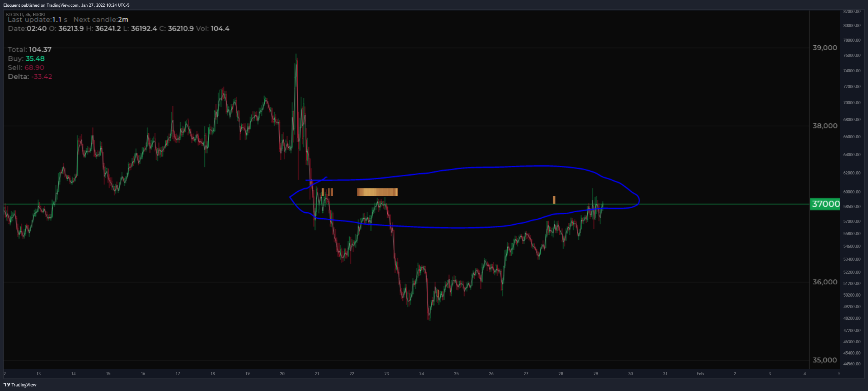868x391 pixels.
Task: Click the 39,000 price axis label
Action: (825, 48)
